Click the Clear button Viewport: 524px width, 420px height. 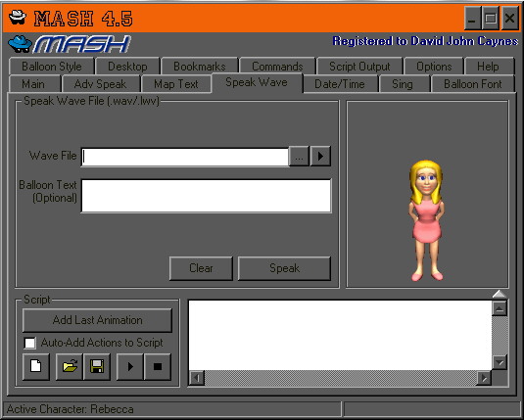[201, 268]
